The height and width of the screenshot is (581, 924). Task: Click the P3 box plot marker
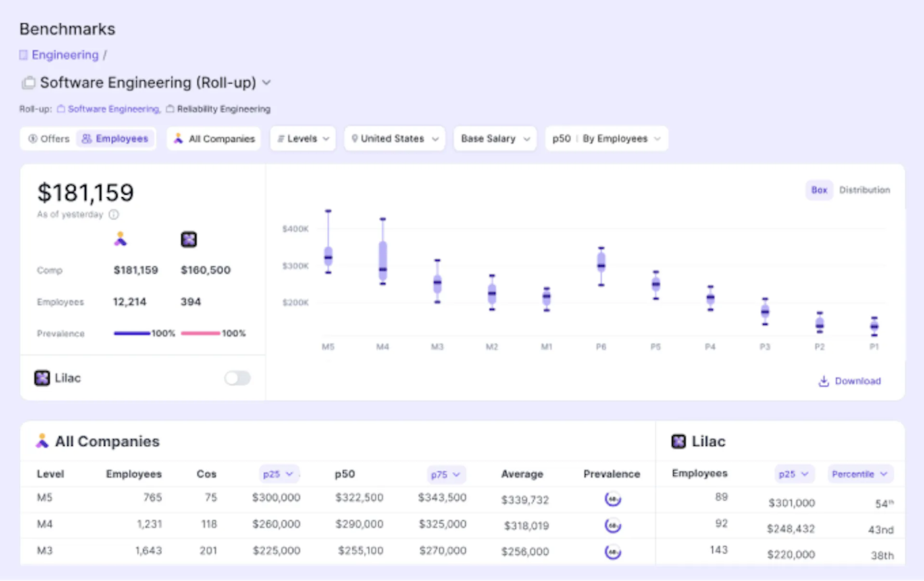[765, 312]
